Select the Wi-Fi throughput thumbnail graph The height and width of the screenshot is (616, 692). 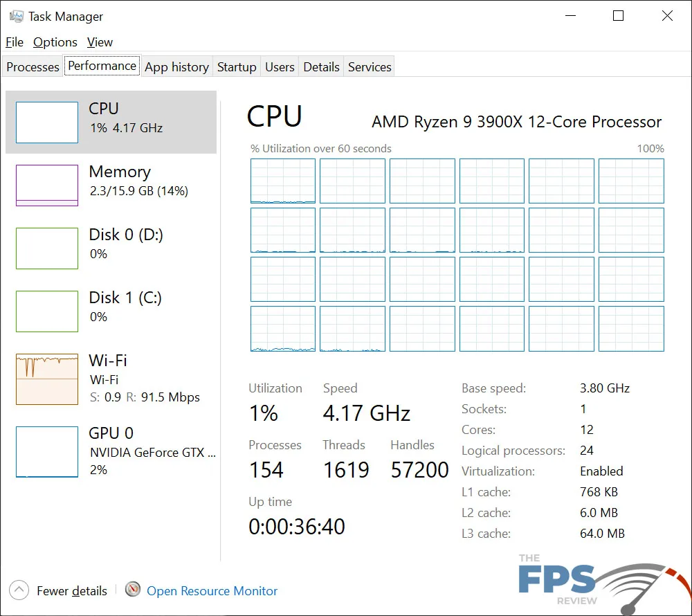point(47,379)
